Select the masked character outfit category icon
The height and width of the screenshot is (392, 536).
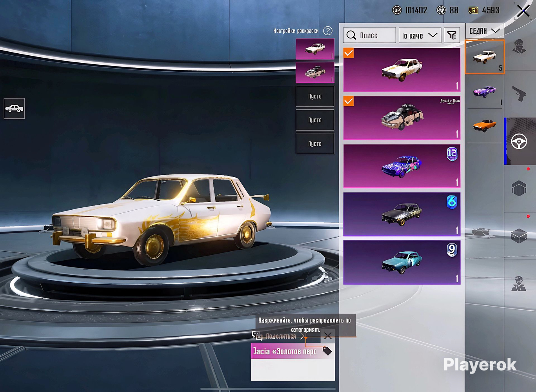click(519, 47)
